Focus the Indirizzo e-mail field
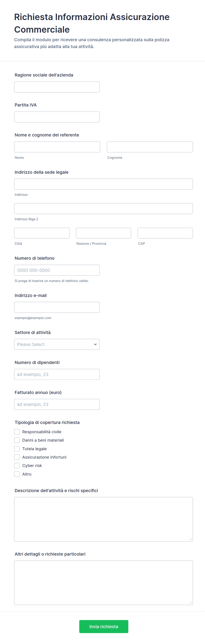Screen dimensions: 205x644 click(x=57, y=307)
